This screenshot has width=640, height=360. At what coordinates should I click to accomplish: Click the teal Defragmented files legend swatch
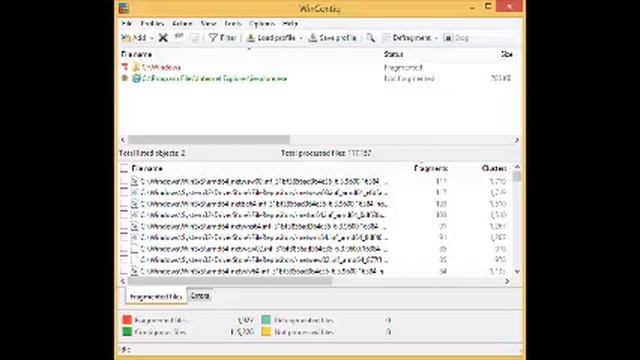(x=266, y=320)
